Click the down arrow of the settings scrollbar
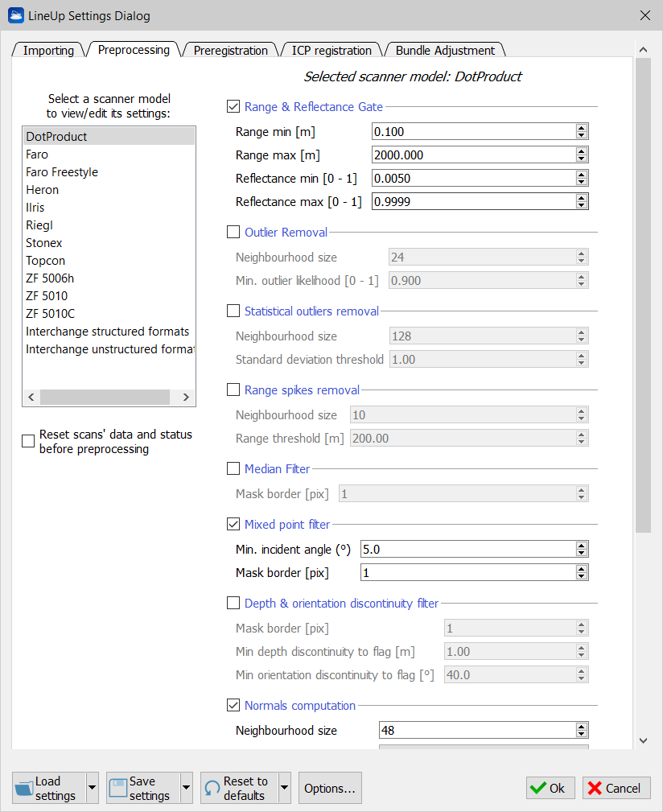This screenshot has height=812, width=663. pos(643,740)
